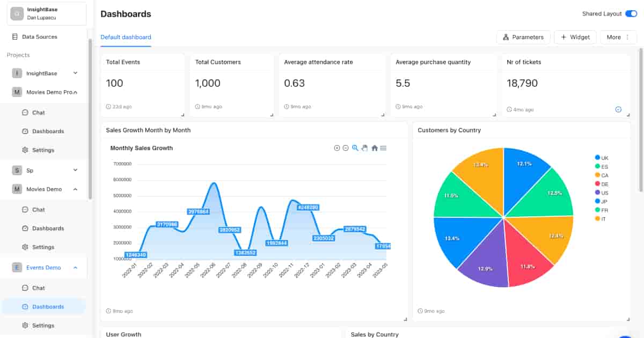Expand the InsightBase project

pos(75,73)
